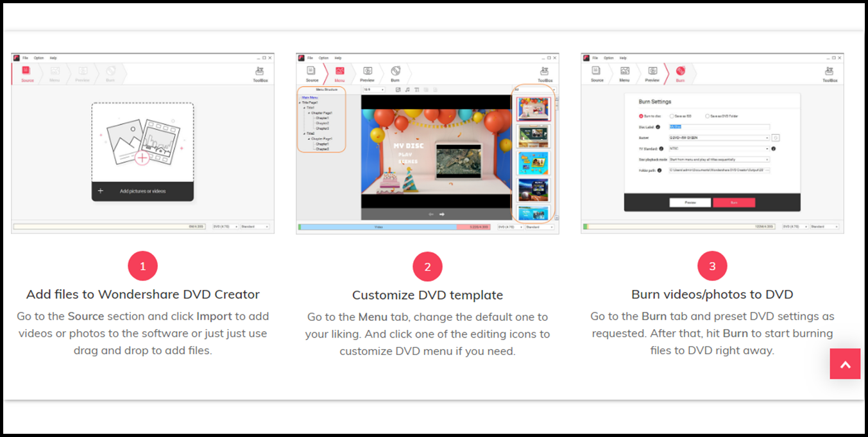
Task: Open DVD (4.7G) dropdown in first screenshot
Action: point(226,227)
